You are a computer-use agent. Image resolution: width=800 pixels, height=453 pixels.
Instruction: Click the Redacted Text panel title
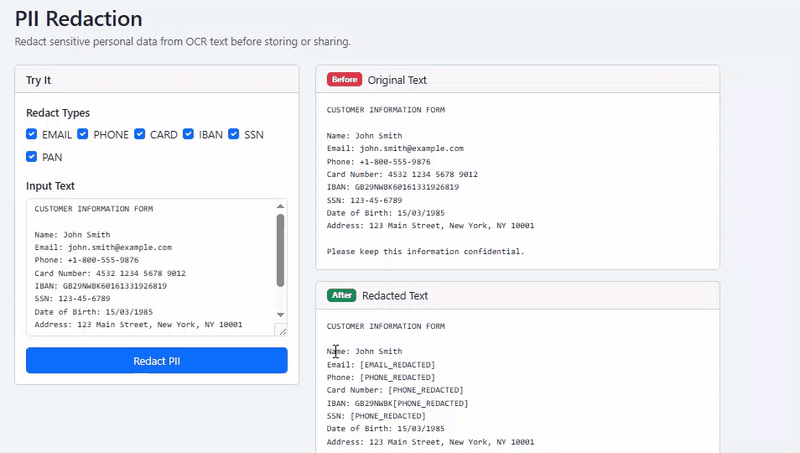tap(395, 296)
